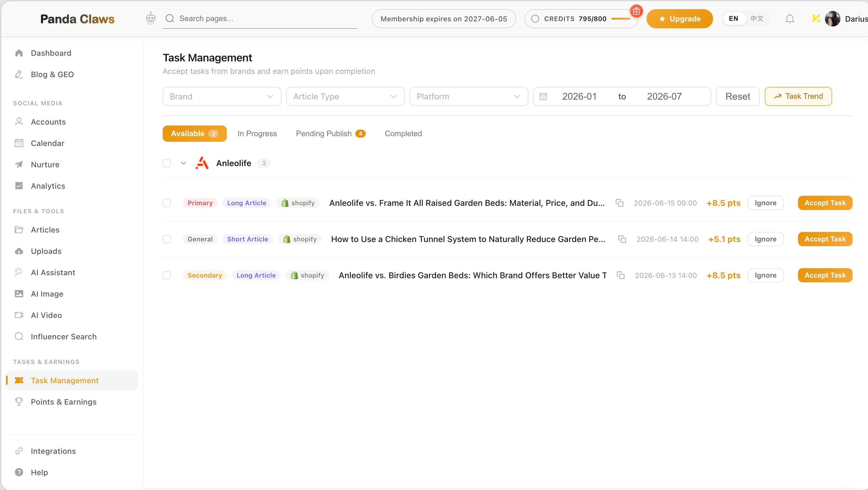
Task: Copy title of Chicken Tunnel task
Action: [x=622, y=239]
